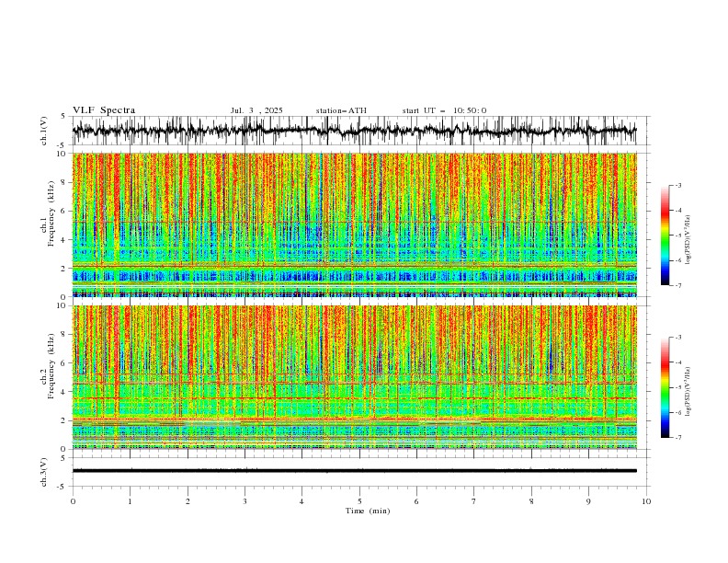728x563 pixels.
Task: Click the "start UT = 10:50:0" header text
Action: click(x=444, y=110)
